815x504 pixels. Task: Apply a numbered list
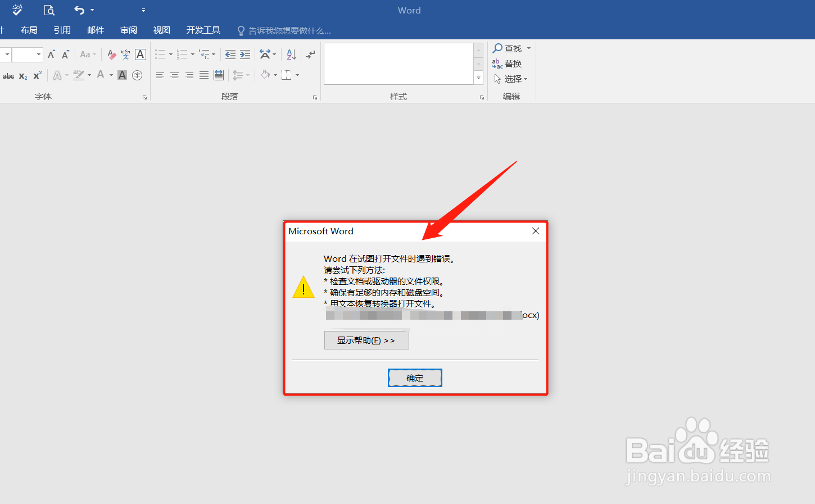point(182,55)
